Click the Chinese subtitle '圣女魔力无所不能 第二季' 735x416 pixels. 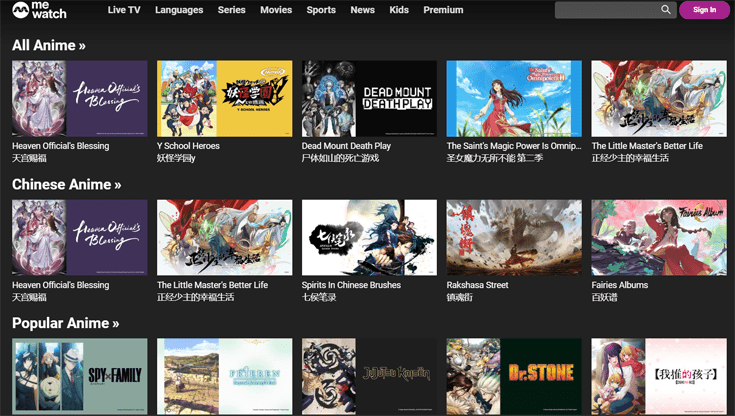pos(495,158)
